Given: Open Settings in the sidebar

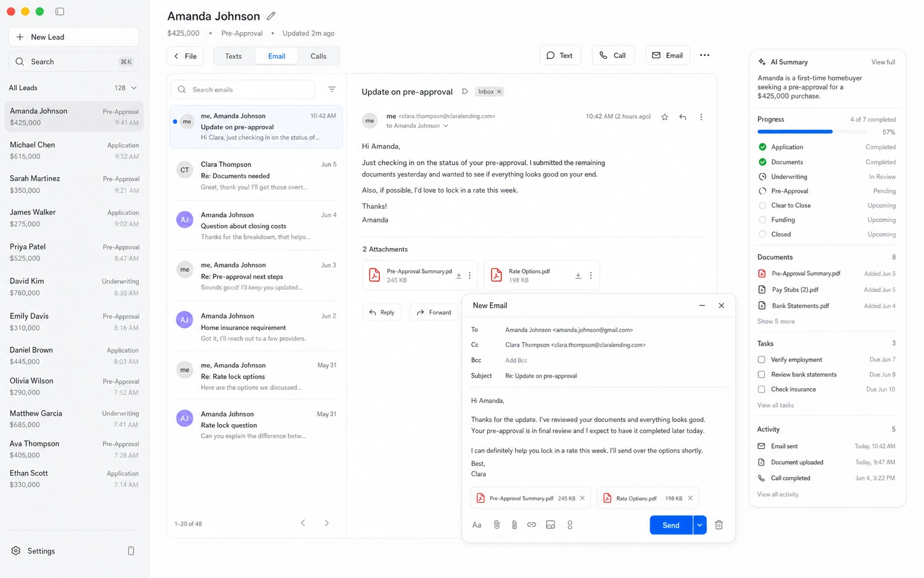Looking at the screenshot, I should point(33,551).
